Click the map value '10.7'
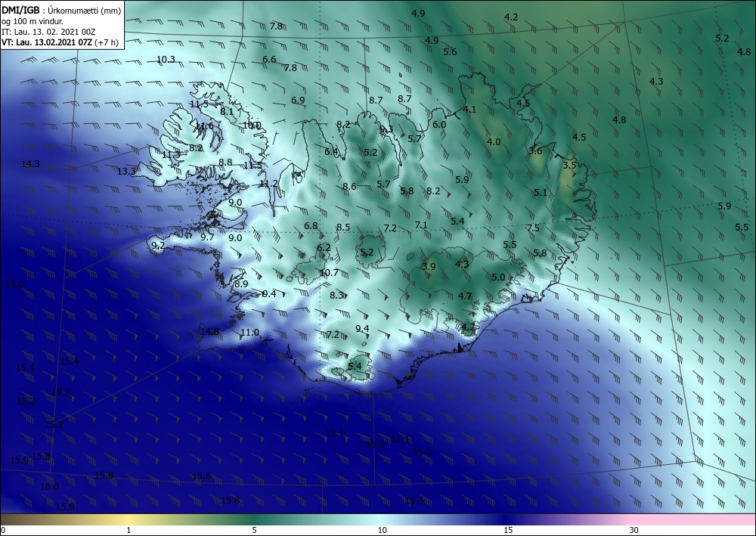 329,273
